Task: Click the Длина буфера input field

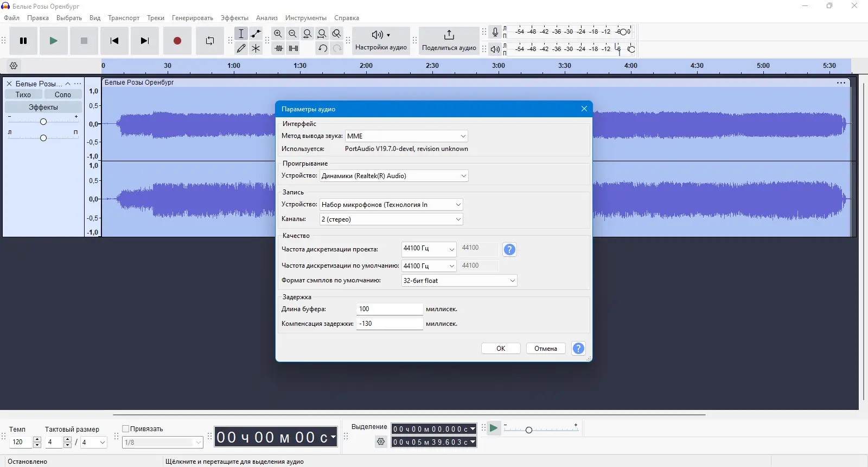Action: 390,309
